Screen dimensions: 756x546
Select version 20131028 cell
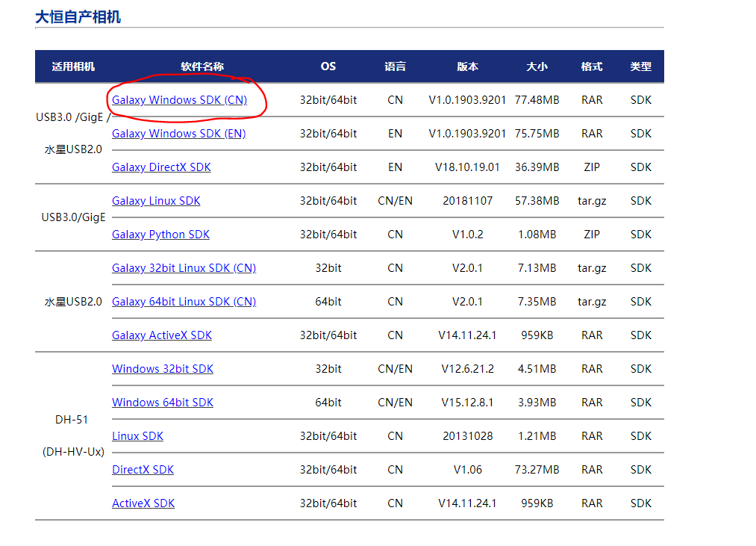(468, 436)
